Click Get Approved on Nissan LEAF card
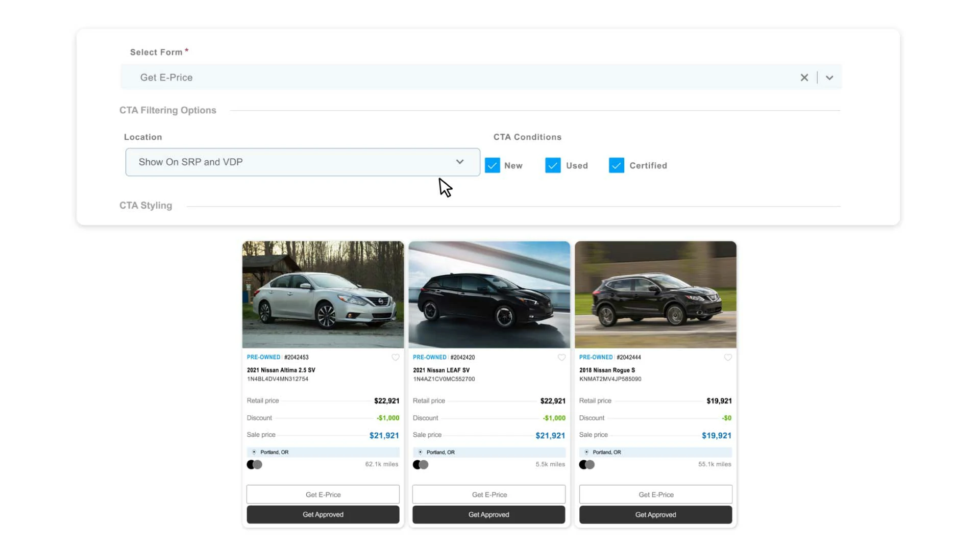Viewport: 980px width, 551px height. [x=489, y=514]
